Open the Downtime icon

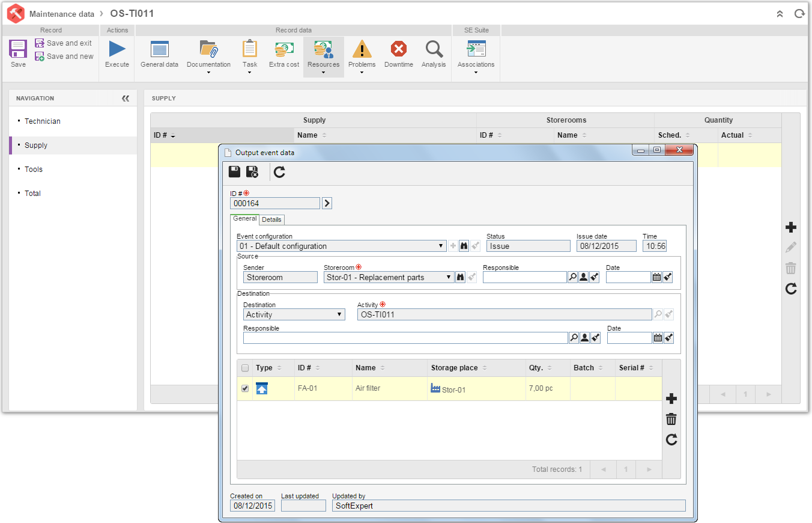(x=398, y=49)
